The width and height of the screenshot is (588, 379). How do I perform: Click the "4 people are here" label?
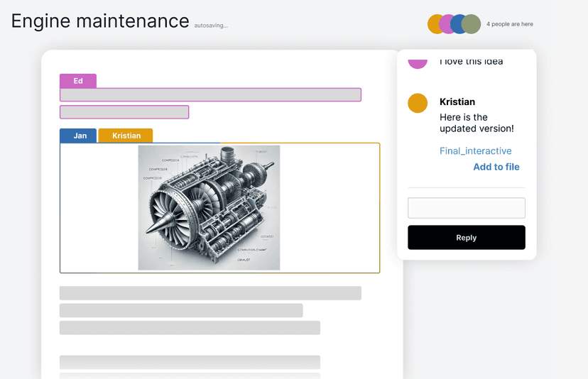[509, 24]
